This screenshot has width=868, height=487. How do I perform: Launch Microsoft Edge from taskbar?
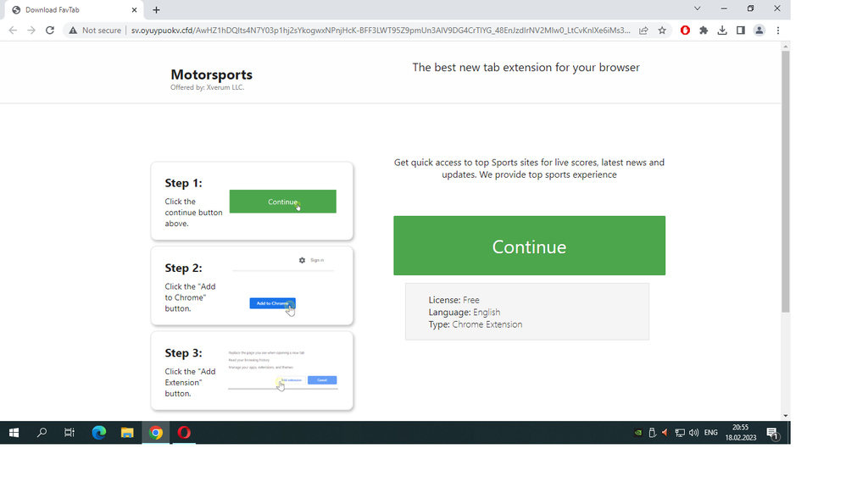[98, 433]
